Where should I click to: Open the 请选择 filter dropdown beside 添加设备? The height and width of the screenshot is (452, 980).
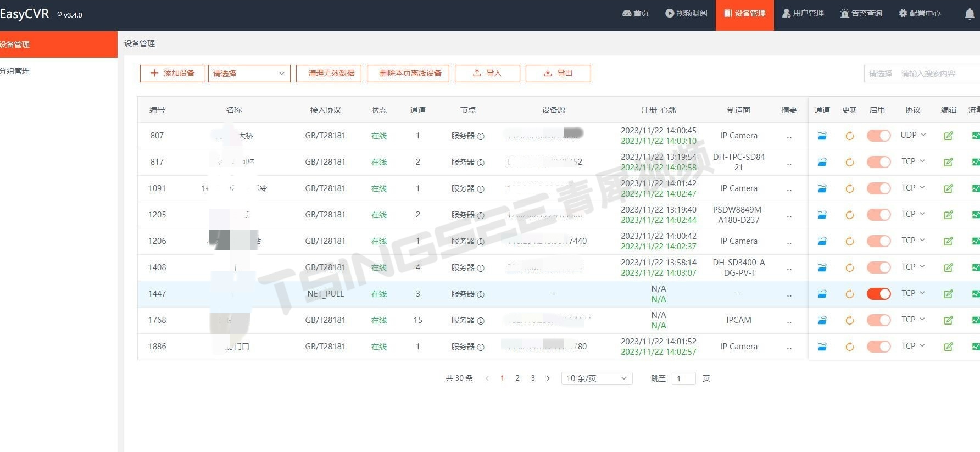click(x=249, y=74)
